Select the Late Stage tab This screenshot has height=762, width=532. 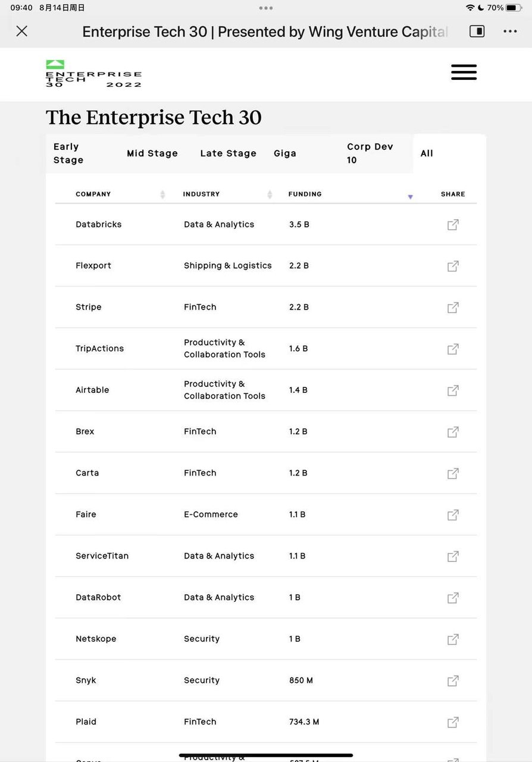click(228, 153)
